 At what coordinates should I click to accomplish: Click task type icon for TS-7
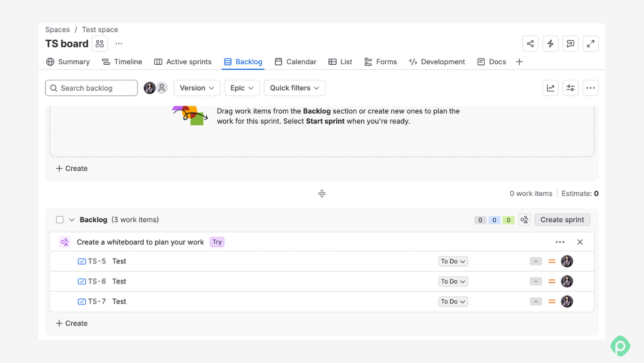coord(82,302)
